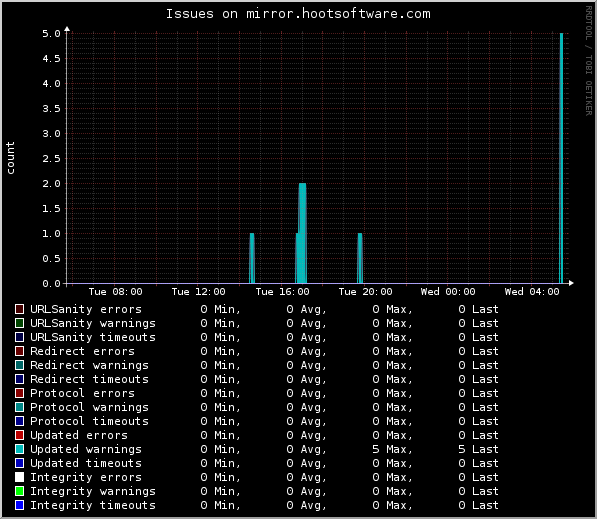Image resolution: width=597 pixels, height=519 pixels.
Task: Select the Protocol errors red swatch
Action: coord(19,393)
